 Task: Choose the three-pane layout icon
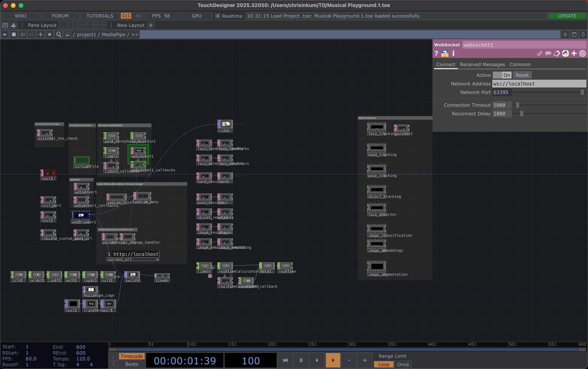point(92,25)
